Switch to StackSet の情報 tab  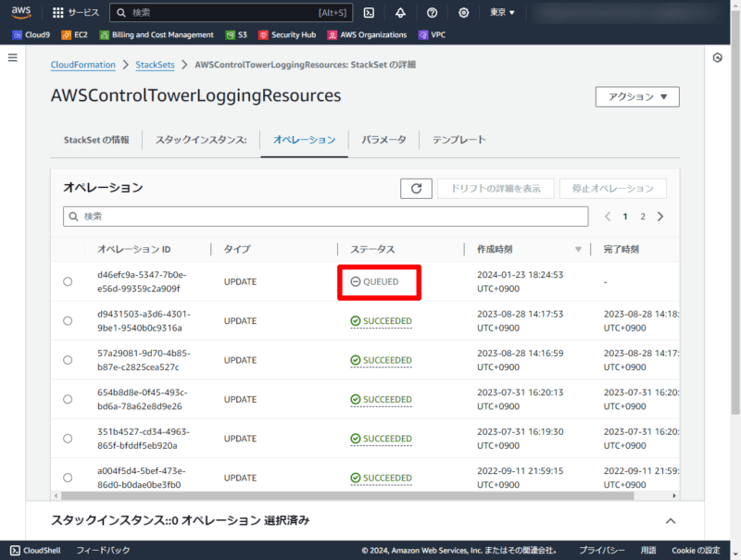[x=96, y=140]
